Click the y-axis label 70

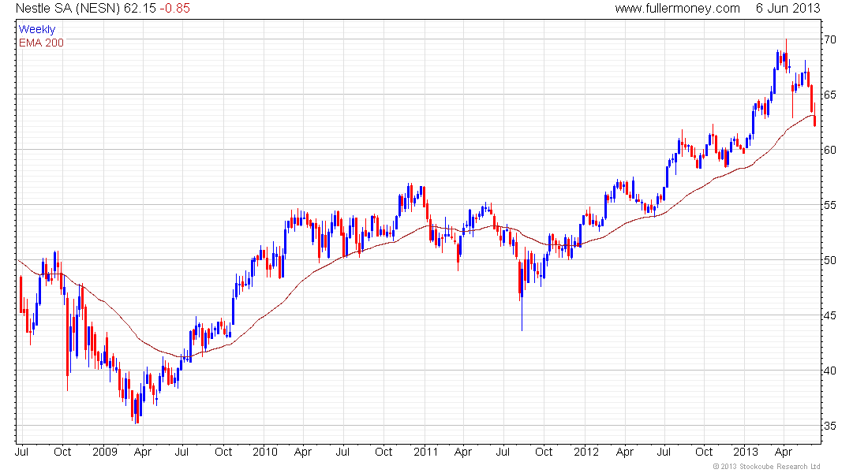coord(830,40)
